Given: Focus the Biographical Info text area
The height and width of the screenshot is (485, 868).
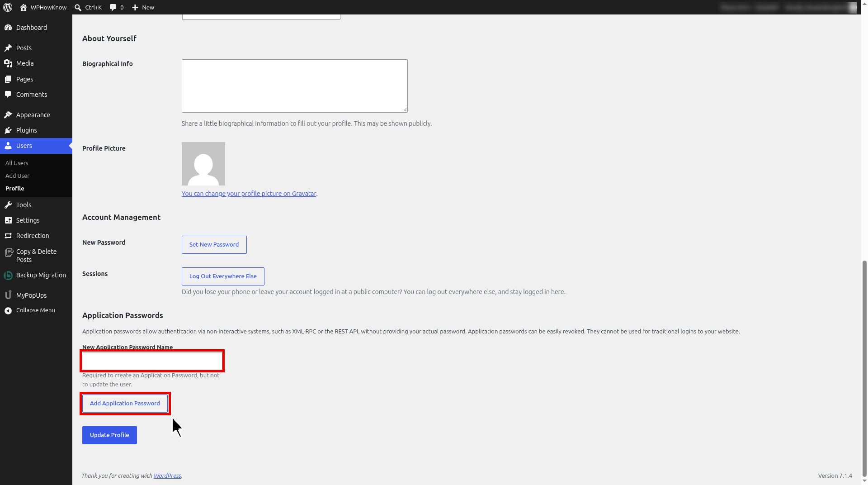Looking at the screenshot, I should click(x=295, y=86).
